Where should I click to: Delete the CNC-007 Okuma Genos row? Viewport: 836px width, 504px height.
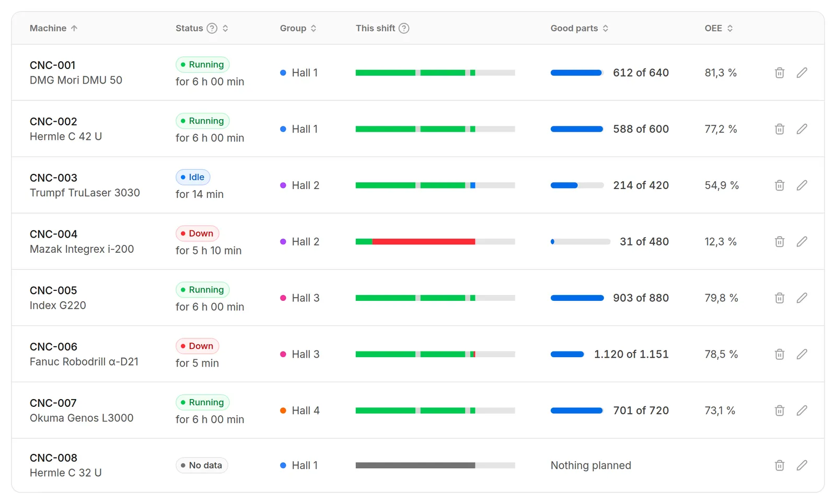click(x=779, y=411)
